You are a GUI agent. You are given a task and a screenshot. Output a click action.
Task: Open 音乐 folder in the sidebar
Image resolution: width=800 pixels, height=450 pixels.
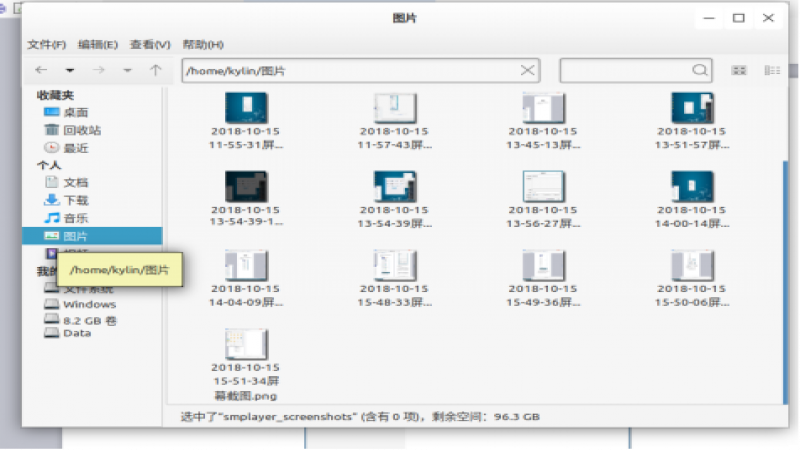(x=76, y=218)
